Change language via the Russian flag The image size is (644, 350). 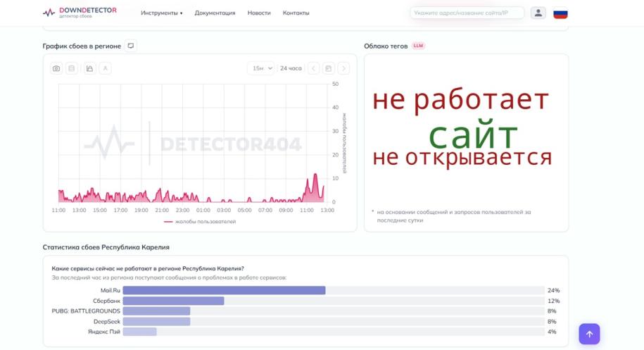pos(560,13)
